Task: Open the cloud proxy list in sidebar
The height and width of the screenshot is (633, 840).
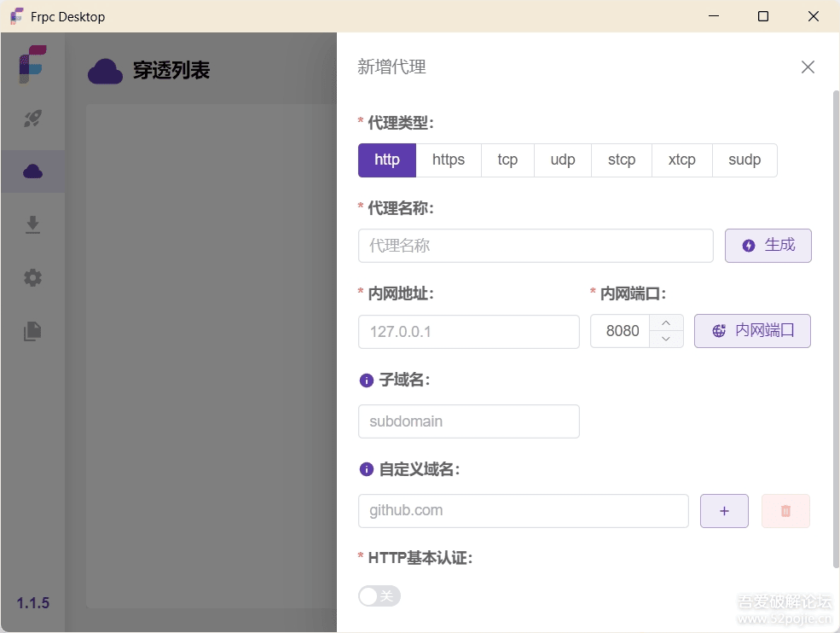Action: point(32,171)
